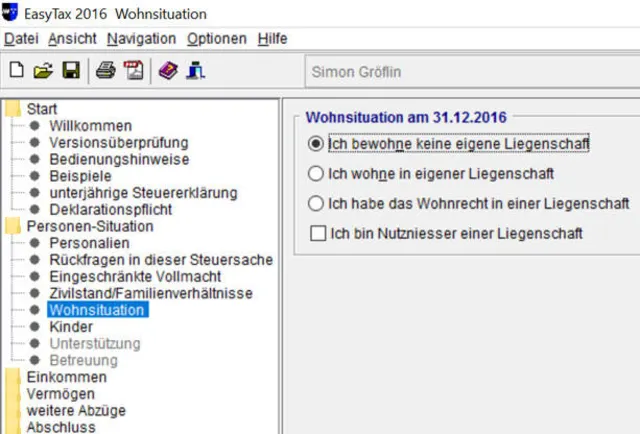Choose 'Ich habe das Wohnrecht in einer Liegenschaft'

(x=469, y=203)
